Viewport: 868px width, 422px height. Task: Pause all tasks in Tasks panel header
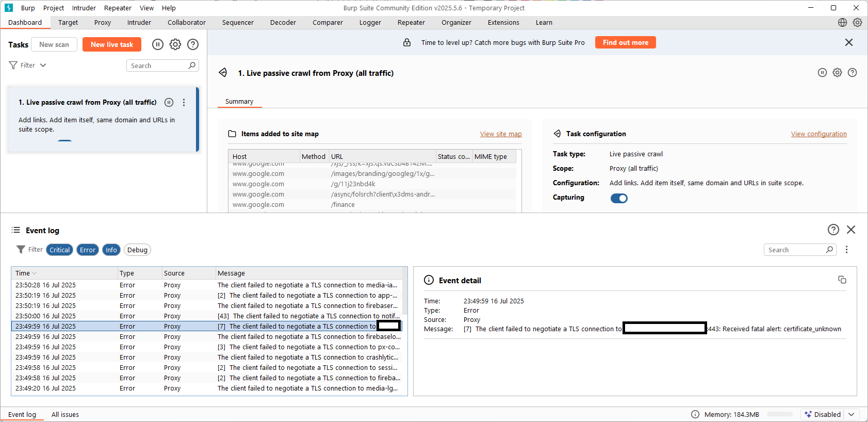pyautogui.click(x=158, y=44)
